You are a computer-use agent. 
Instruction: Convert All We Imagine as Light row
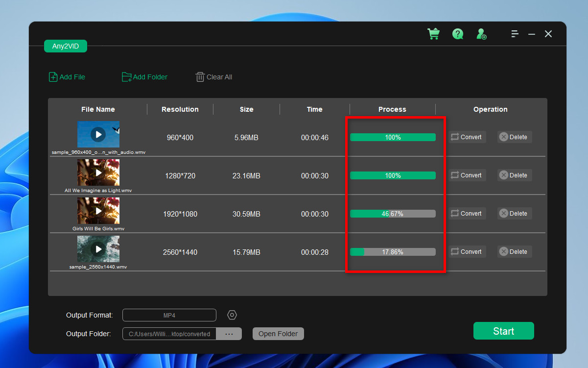click(x=467, y=175)
